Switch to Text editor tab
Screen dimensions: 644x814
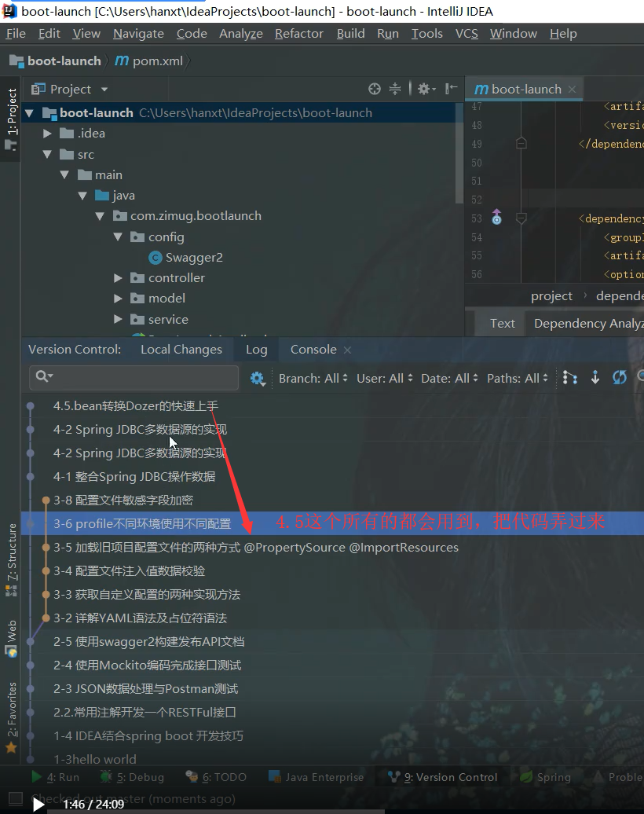pyautogui.click(x=503, y=324)
